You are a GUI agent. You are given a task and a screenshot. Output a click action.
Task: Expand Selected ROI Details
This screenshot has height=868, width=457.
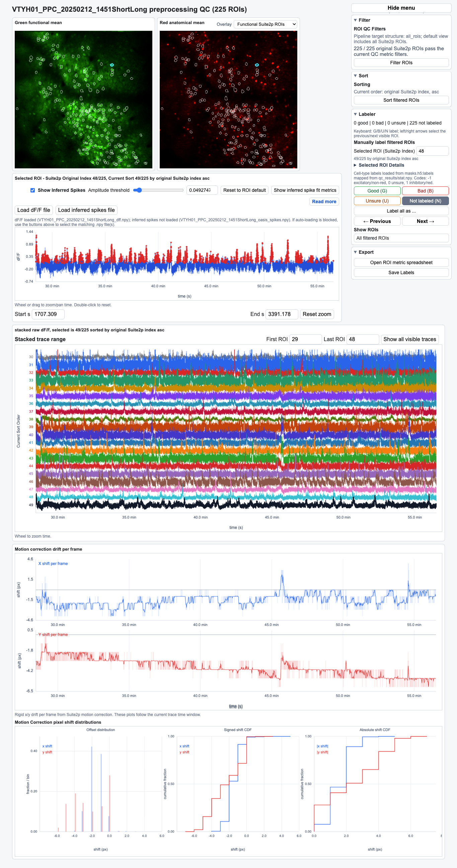(x=379, y=165)
